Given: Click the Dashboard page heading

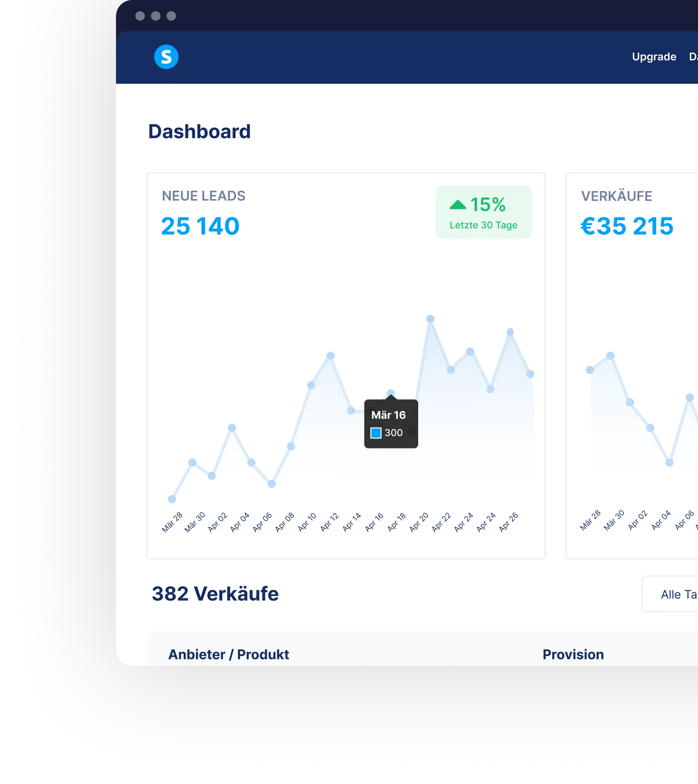Looking at the screenshot, I should click(199, 132).
